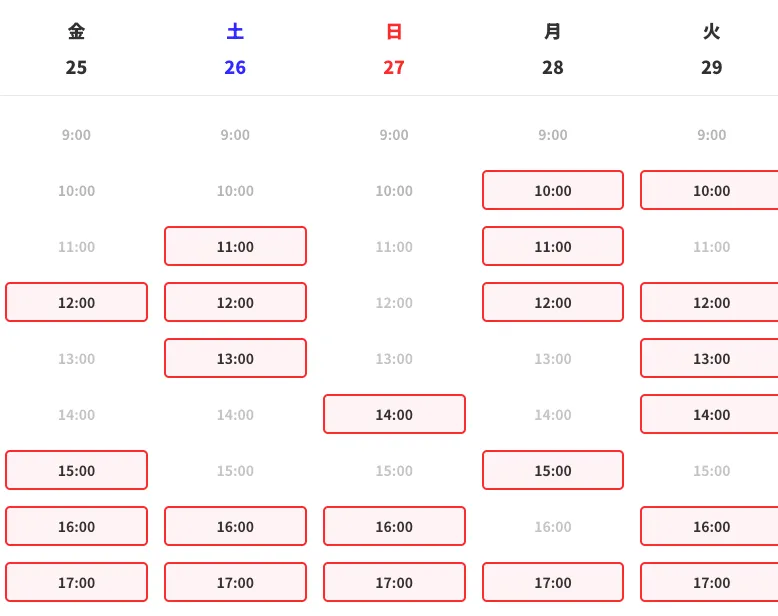This screenshot has height=616, width=778.
Task: Pick Friday 25 at 17:00 slot
Action: (76, 582)
